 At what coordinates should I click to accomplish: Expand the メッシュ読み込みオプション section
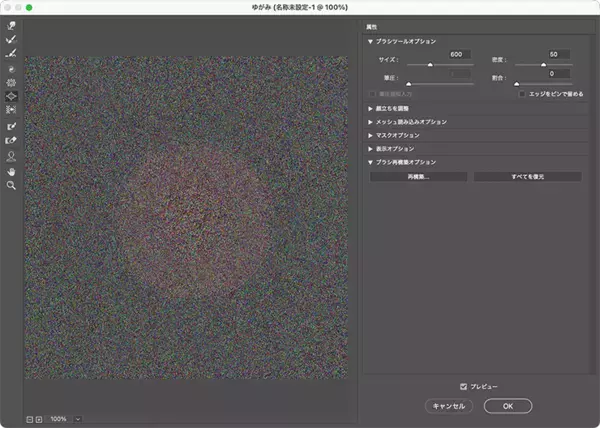[370, 122]
